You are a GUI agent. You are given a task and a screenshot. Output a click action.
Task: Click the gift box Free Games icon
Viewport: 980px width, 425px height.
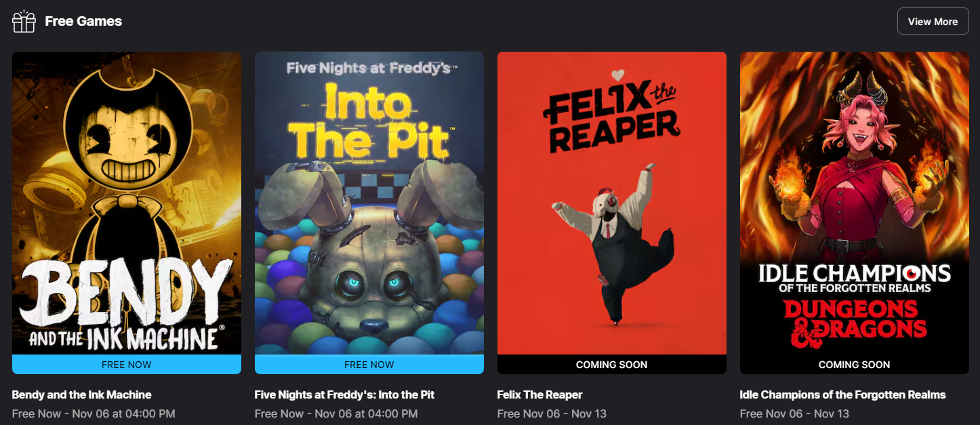[24, 21]
